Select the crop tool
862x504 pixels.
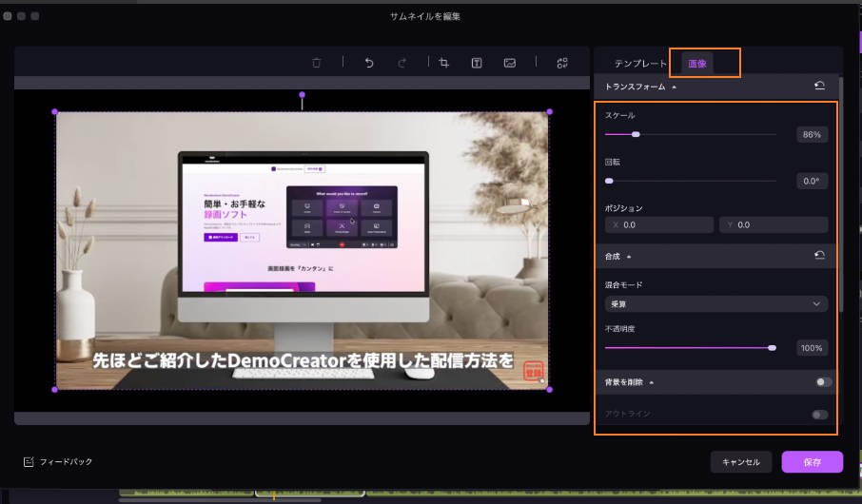point(443,63)
